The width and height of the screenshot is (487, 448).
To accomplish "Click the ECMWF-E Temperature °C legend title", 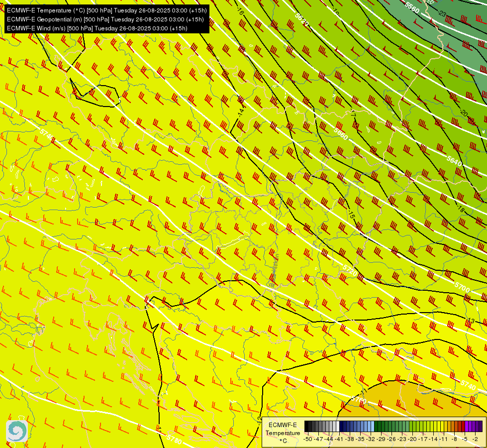I will [283, 433].
